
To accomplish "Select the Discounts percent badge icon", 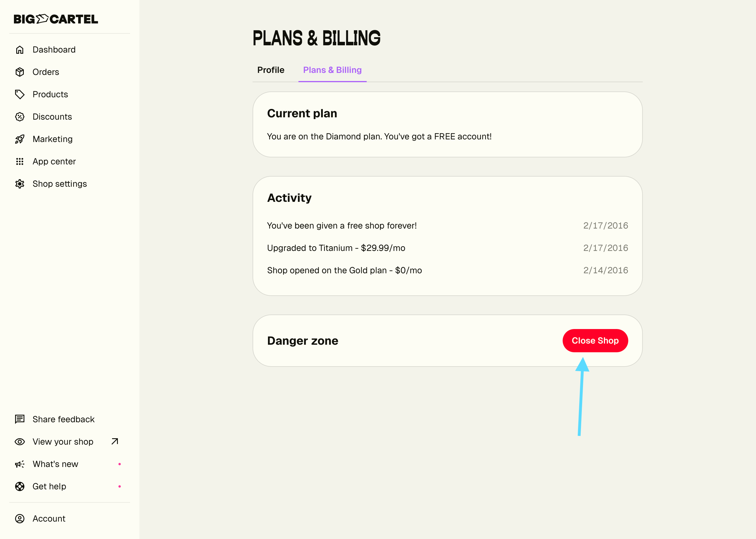I will (20, 117).
